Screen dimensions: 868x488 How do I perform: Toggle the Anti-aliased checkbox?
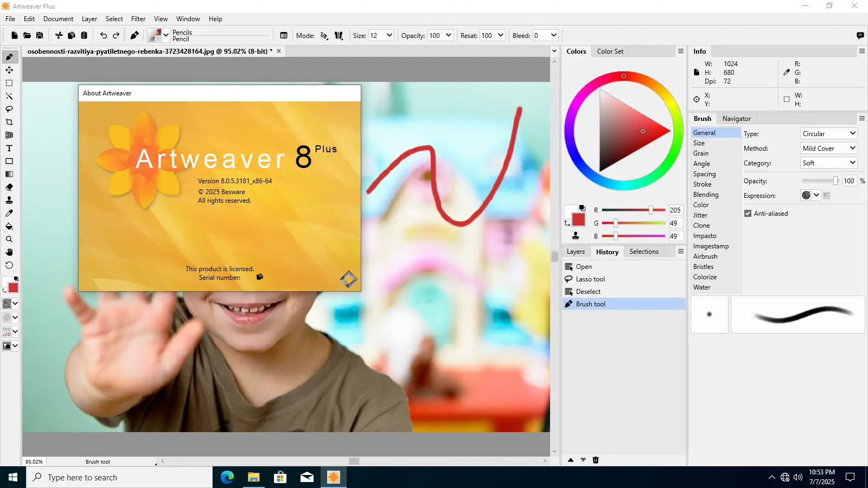click(748, 214)
